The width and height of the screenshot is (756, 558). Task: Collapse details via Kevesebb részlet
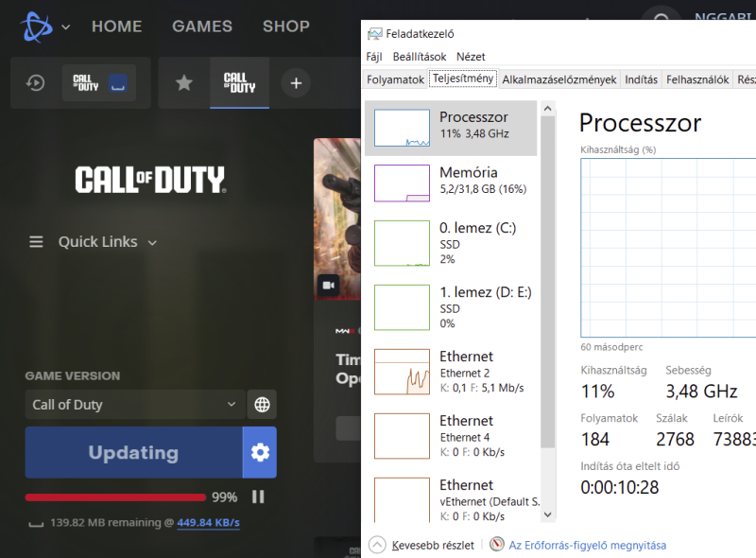tap(422, 545)
